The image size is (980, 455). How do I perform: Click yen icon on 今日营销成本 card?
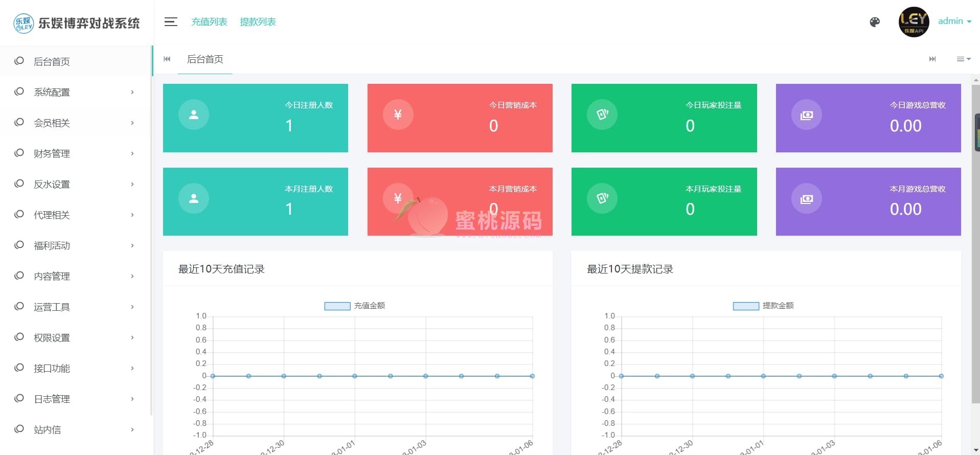pyautogui.click(x=398, y=115)
